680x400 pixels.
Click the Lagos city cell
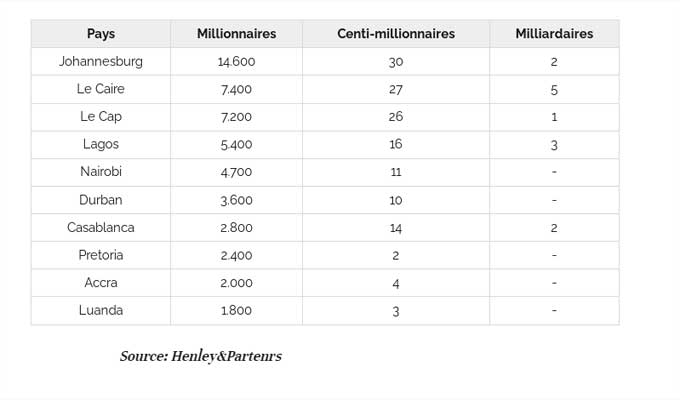point(101,144)
